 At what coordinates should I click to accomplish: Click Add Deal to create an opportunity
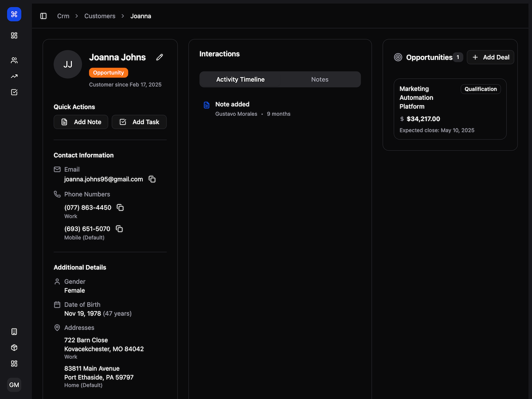click(490, 57)
